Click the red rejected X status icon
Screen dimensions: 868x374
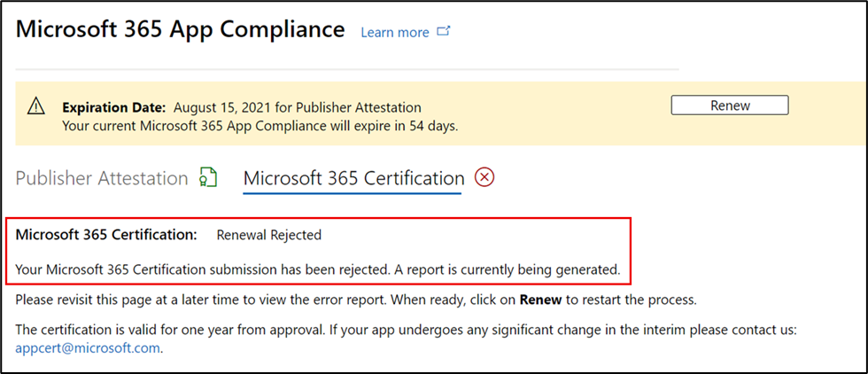tap(485, 177)
